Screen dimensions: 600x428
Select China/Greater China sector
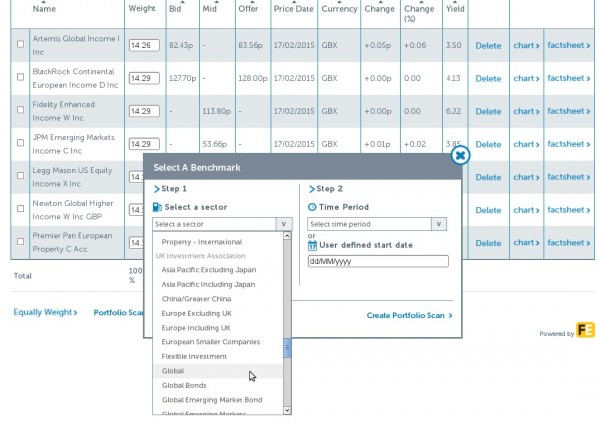click(x=196, y=299)
